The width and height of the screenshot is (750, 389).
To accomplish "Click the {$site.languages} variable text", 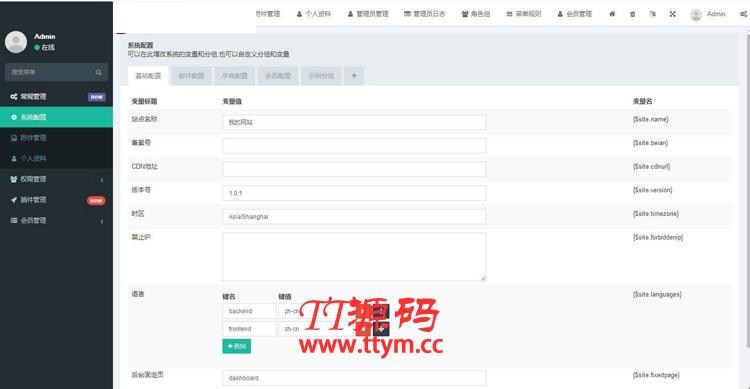I will (x=657, y=294).
